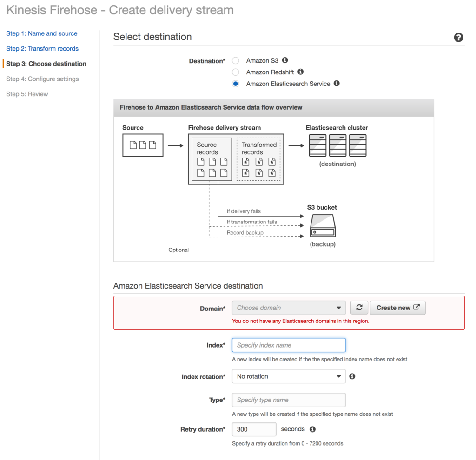This screenshot has width=476, height=460.
Task: Click the 'Transformed records' box in diagram
Action: (258, 159)
